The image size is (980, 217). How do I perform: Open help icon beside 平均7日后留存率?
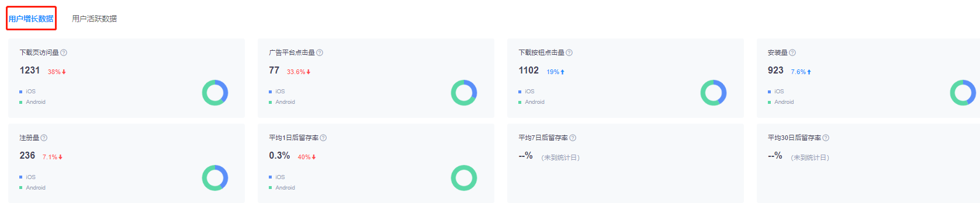tap(573, 138)
